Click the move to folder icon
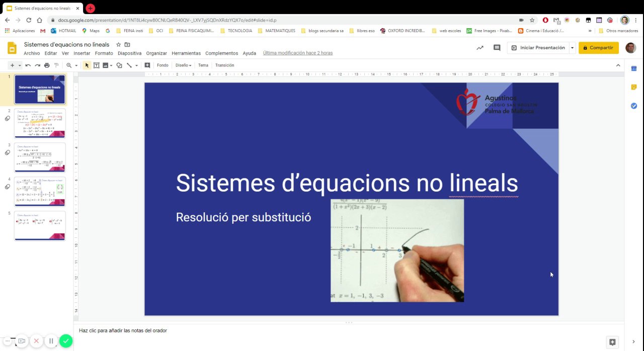The height and width of the screenshot is (351, 644). (127, 45)
